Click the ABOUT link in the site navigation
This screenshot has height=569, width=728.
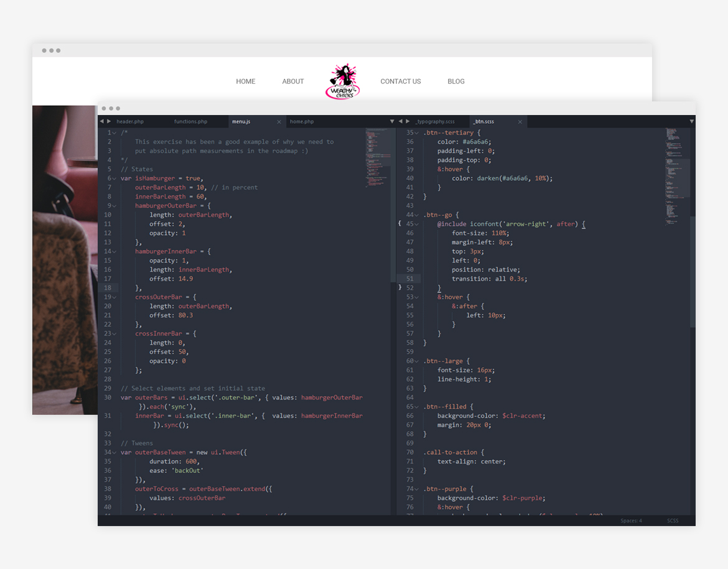(292, 81)
